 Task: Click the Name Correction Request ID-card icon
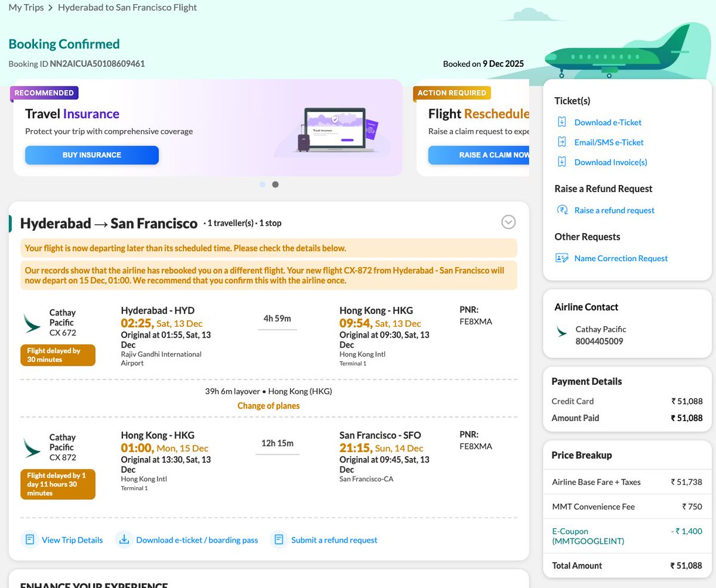click(x=561, y=258)
